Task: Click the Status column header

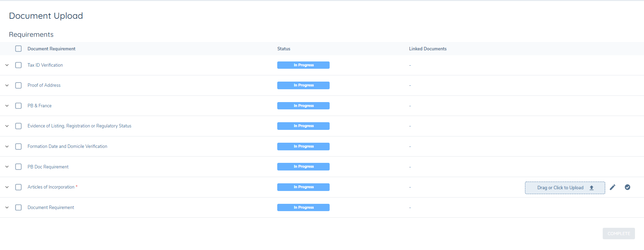Action: coord(283,49)
